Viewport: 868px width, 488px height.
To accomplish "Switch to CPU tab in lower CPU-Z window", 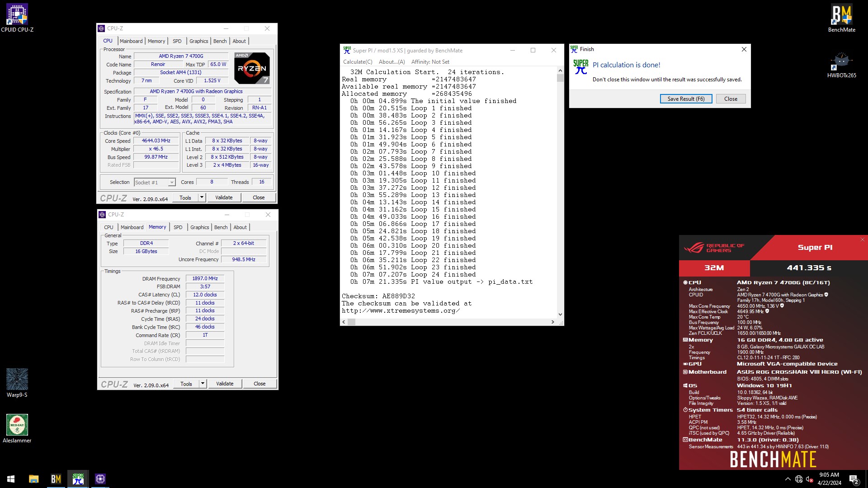I will (109, 227).
